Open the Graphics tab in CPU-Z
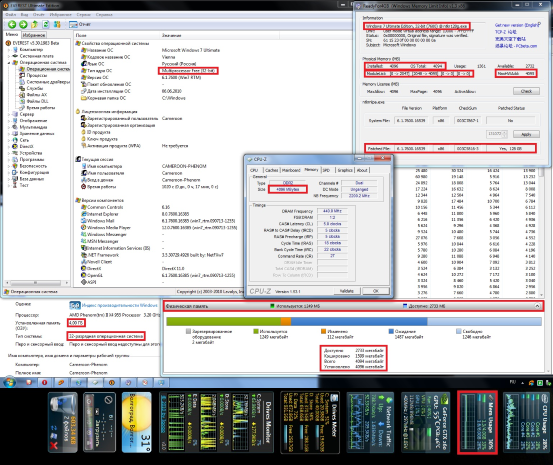 click(345, 170)
